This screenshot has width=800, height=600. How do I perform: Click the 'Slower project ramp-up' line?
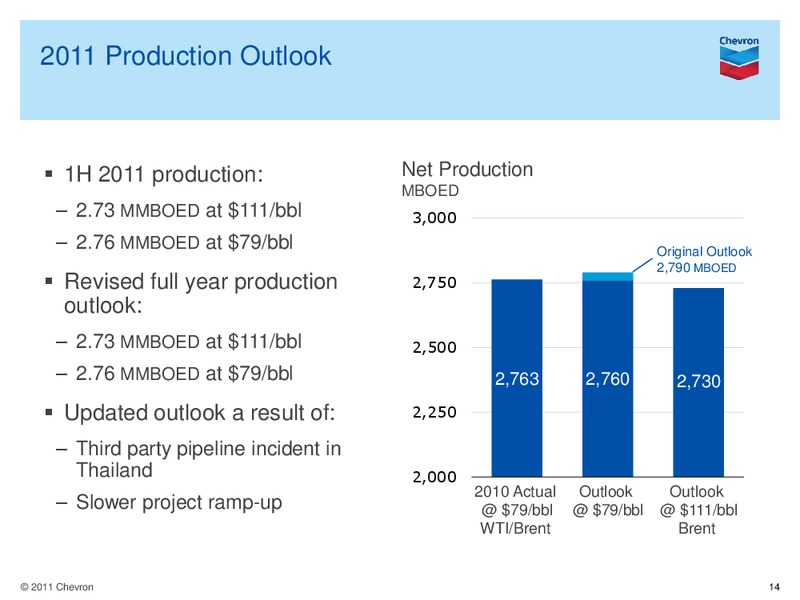[x=179, y=502]
